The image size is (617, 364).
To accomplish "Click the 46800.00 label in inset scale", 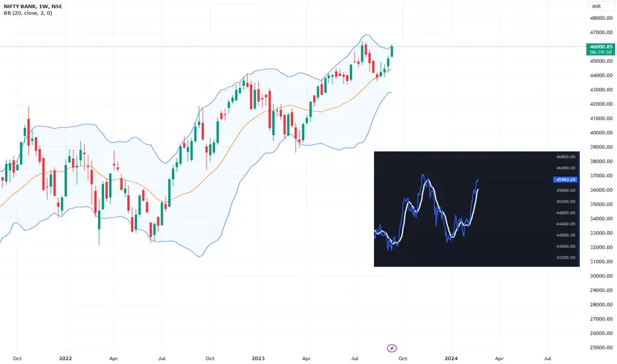I will point(565,157).
